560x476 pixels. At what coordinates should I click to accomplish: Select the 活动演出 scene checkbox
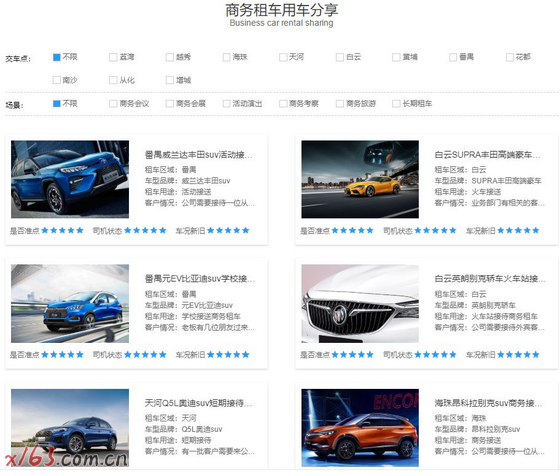226,104
